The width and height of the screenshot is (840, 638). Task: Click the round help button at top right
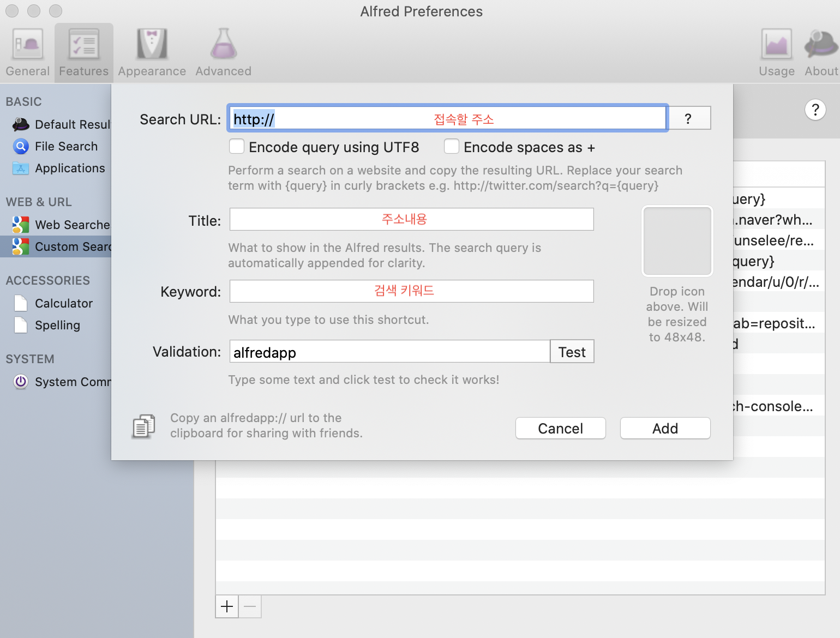point(815,110)
